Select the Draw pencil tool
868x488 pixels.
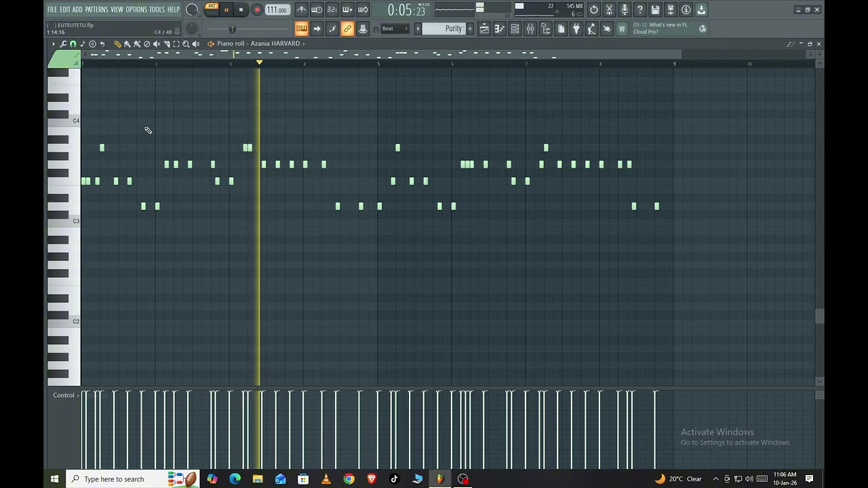pos(117,43)
